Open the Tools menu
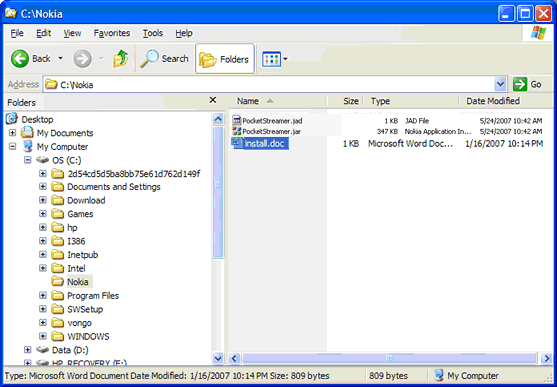The image size is (557, 387). [153, 33]
